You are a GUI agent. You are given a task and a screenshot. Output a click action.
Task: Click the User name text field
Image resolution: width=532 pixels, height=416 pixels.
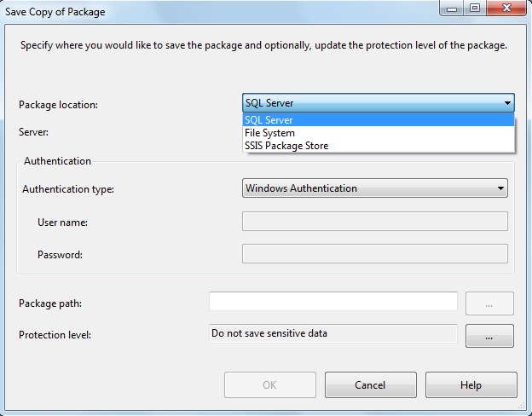click(x=375, y=222)
